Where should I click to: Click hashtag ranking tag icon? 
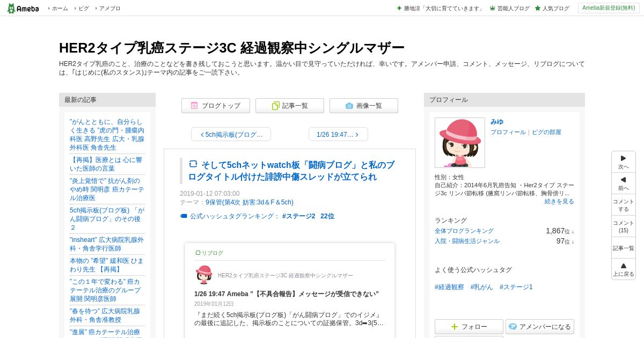(184, 216)
